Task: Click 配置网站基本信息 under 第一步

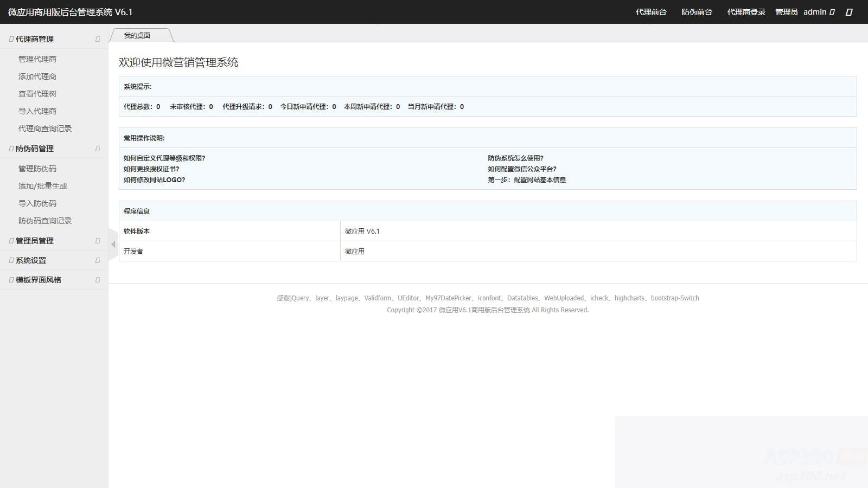Action: coord(540,179)
